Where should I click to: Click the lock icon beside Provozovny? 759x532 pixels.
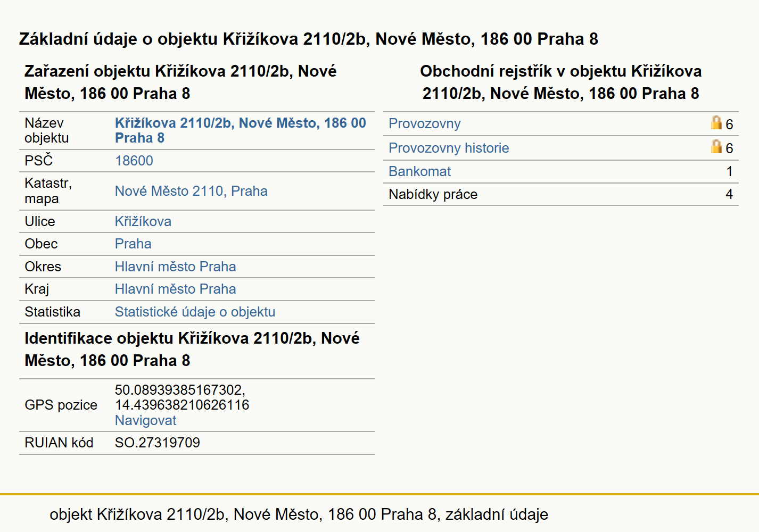pyautogui.click(x=716, y=123)
